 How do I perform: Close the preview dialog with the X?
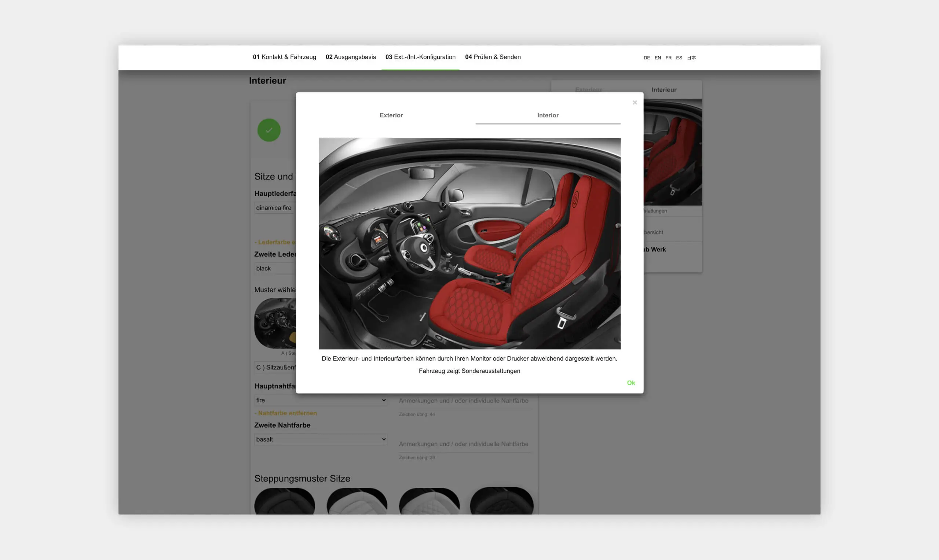coord(635,102)
